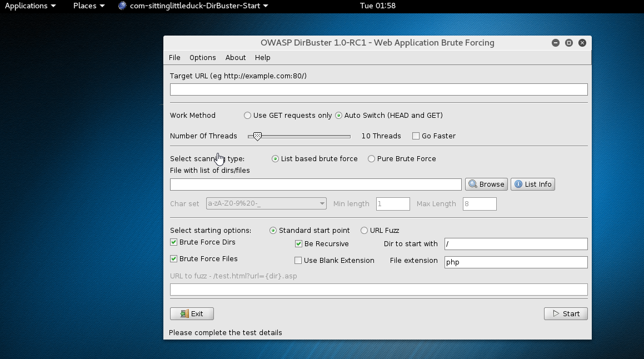Image resolution: width=644 pixels, height=359 pixels.
Task: Enable Use Blank Extension checkbox
Action: (298, 261)
